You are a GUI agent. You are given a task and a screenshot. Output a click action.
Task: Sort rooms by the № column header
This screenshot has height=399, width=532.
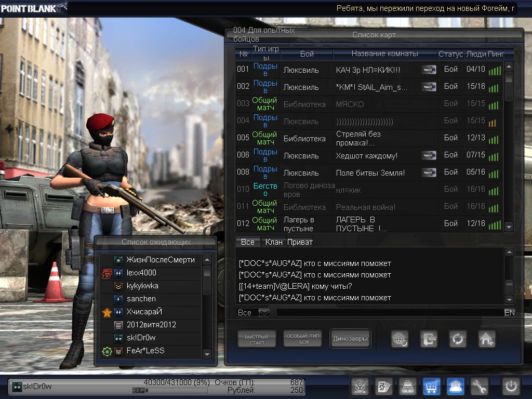pos(243,54)
